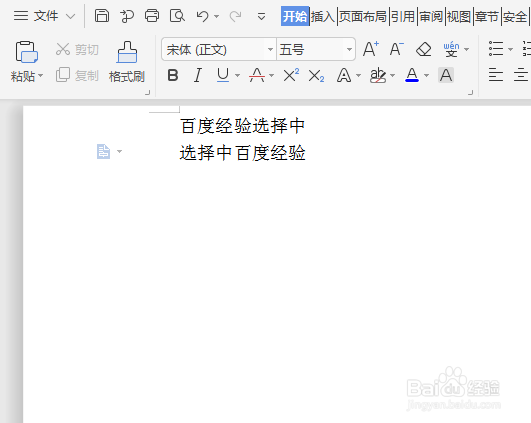
Task: Click the text line 百度经验选择中
Action: coord(242,126)
